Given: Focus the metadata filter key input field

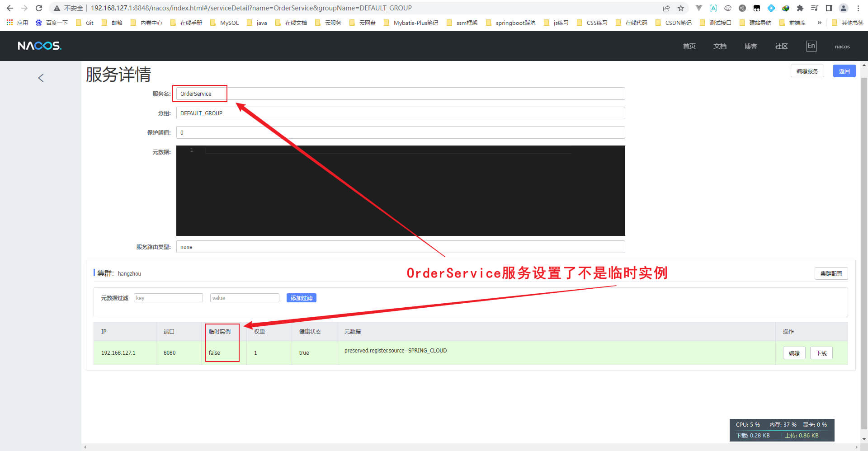Looking at the screenshot, I should (x=168, y=298).
